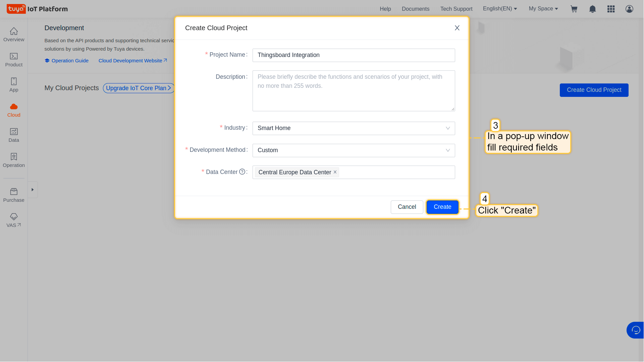Expand the collapsed sidebar arrow
The height and width of the screenshot is (362, 644).
[x=33, y=190]
